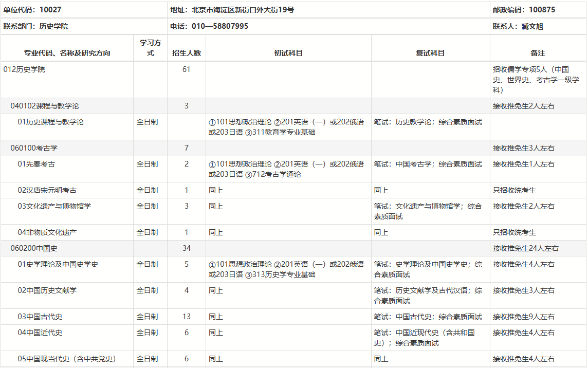Select the 040102课程与教学论 major row
Screen dimensions: 588x368
pos(45,106)
